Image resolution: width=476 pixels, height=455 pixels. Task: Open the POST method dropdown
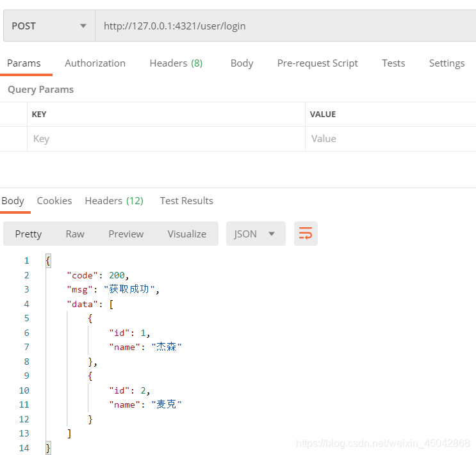49,26
